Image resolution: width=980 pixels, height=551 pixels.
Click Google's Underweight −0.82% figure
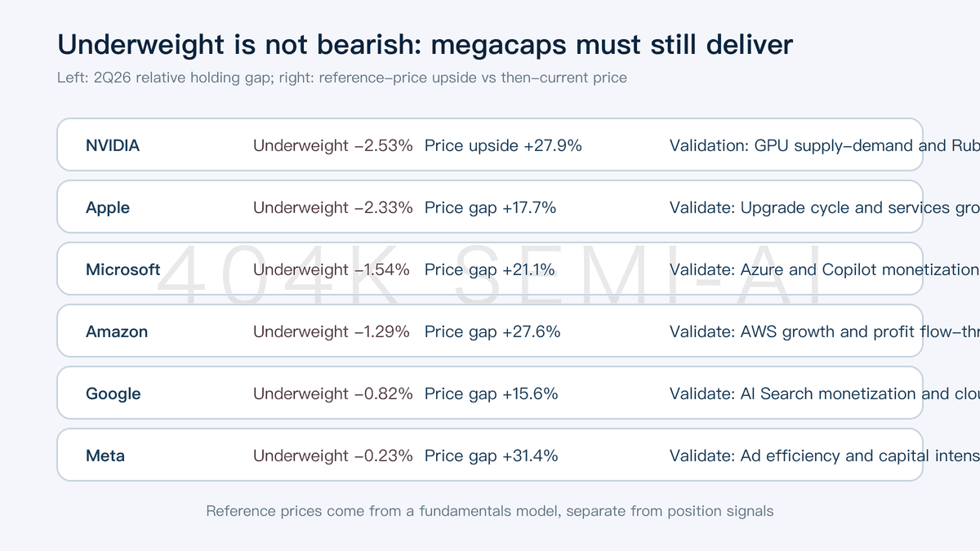coord(332,393)
